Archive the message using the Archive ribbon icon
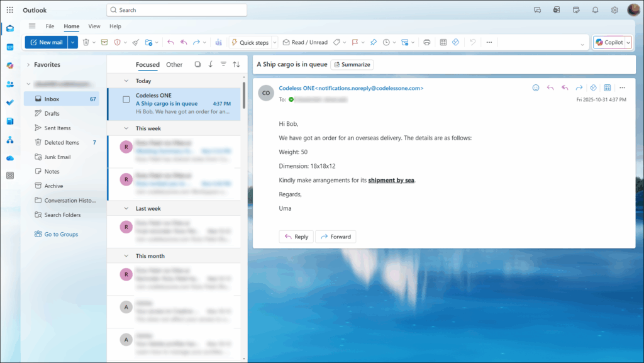644x363 pixels. click(x=105, y=42)
